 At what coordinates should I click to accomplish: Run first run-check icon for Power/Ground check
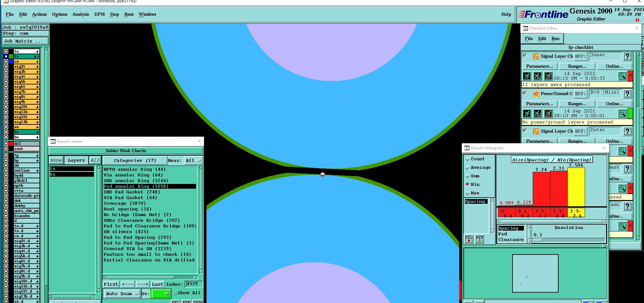tap(527, 113)
